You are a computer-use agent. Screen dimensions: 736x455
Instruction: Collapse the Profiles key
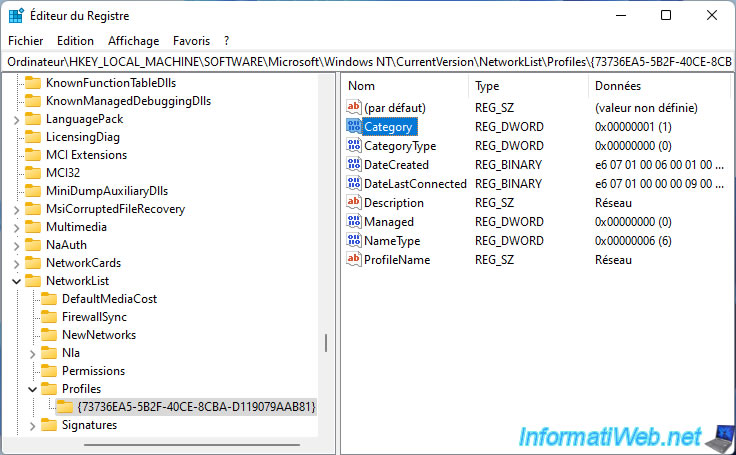33,389
